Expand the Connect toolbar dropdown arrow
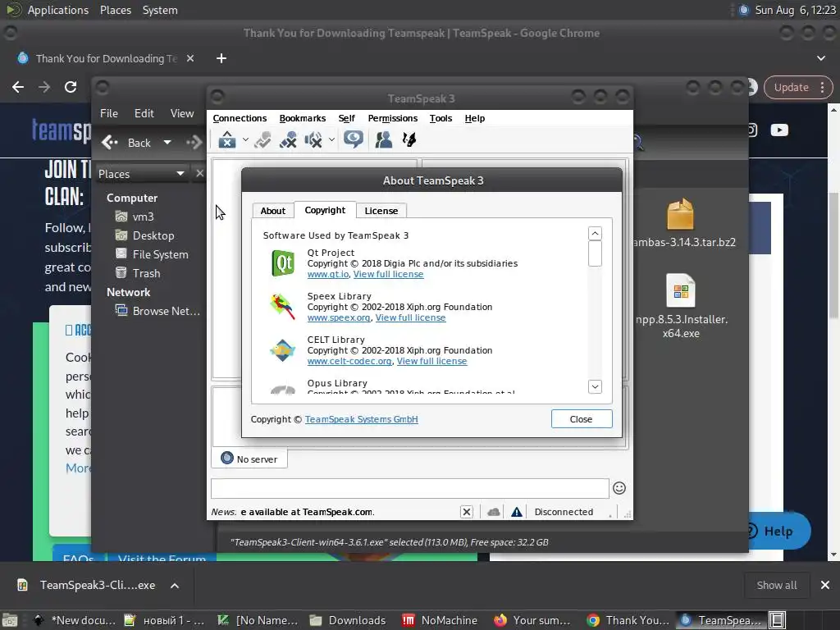This screenshot has width=840, height=630. (x=245, y=139)
